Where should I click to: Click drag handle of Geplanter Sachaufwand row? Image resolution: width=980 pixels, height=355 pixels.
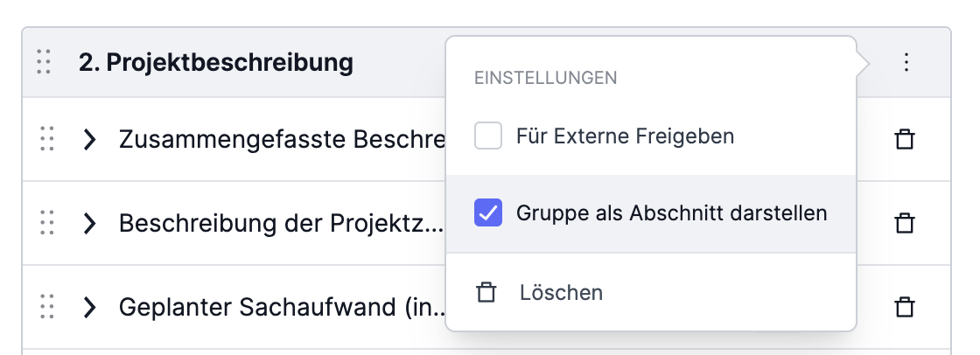[x=47, y=307]
